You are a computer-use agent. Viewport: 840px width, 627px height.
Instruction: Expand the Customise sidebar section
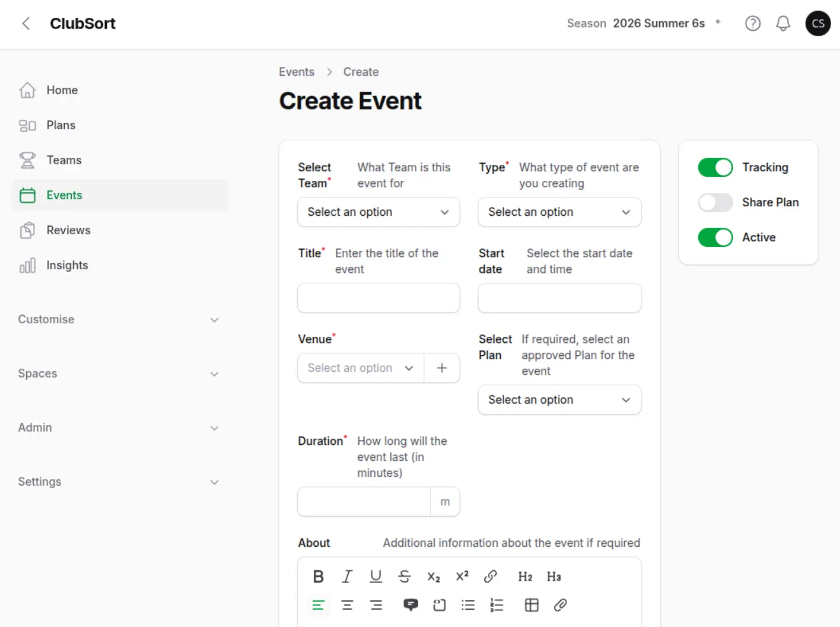[x=119, y=320]
